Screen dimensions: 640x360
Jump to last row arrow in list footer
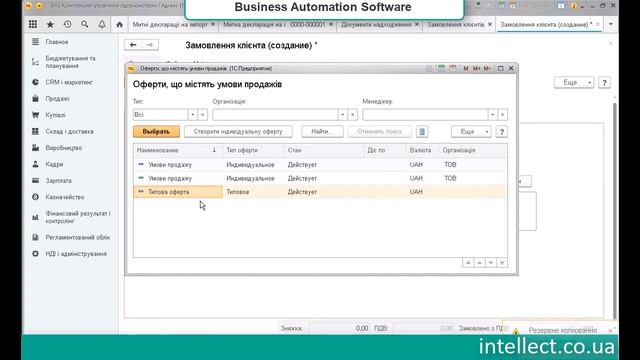pyautogui.click(x=502, y=263)
